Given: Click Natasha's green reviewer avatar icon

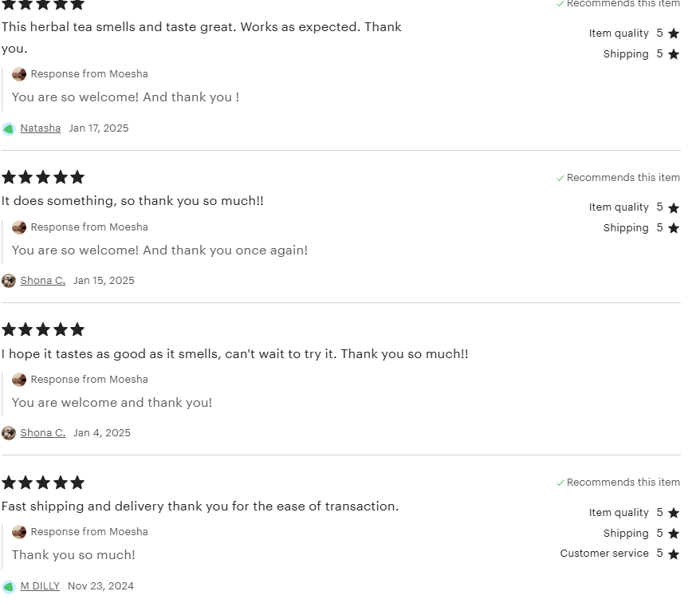Looking at the screenshot, I should pyautogui.click(x=9, y=128).
